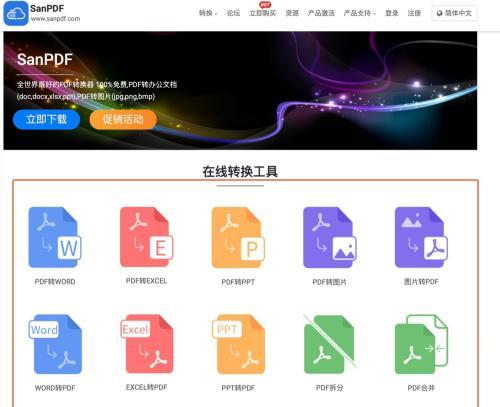Click the WORD转PDF text label
This screenshot has width=500, height=407.
55,388
